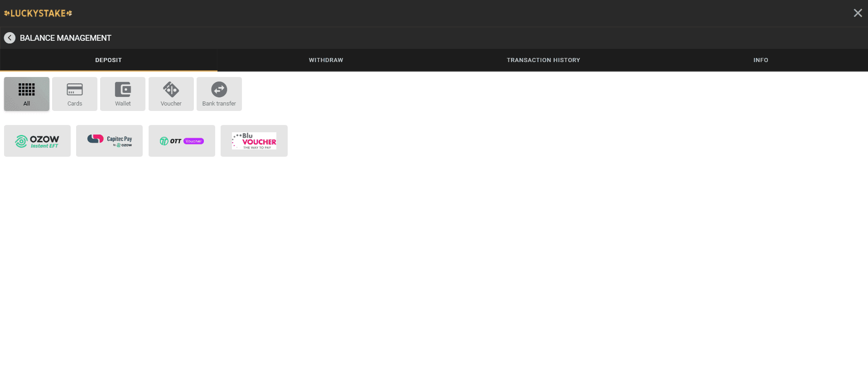Screen dimensions: 868x390
Task: View the Transaction History tab
Action: (543, 60)
